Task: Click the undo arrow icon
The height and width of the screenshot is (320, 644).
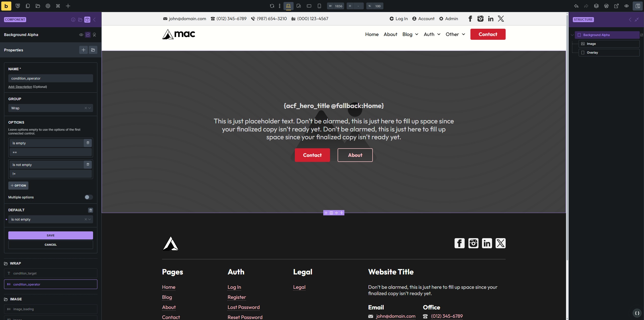Action: coord(576,6)
